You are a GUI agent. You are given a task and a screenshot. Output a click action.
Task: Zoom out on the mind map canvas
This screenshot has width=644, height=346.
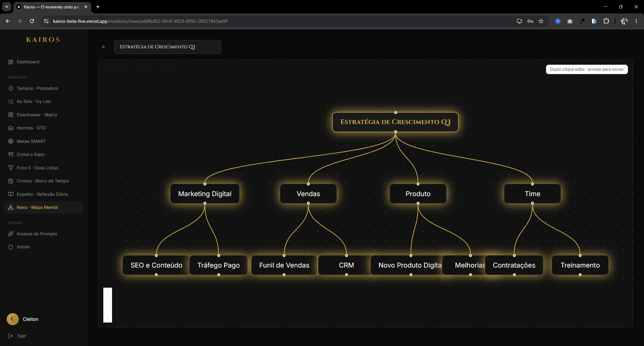[x=108, y=301]
